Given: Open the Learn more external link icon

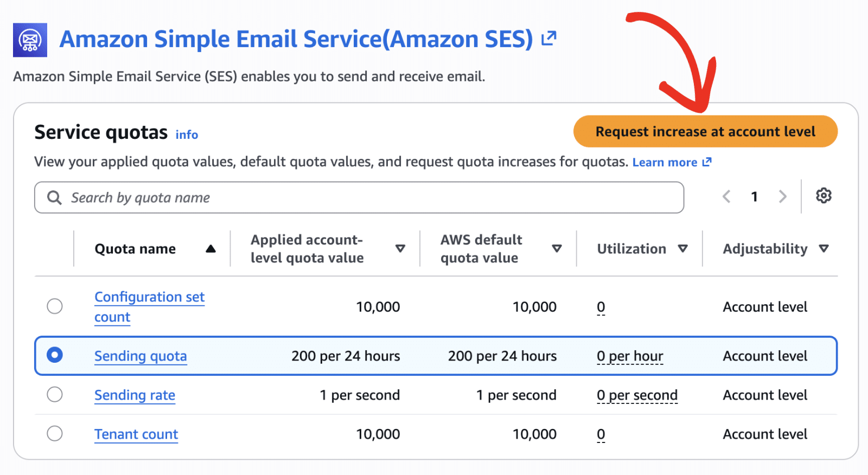Looking at the screenshot, I should 707,162.
